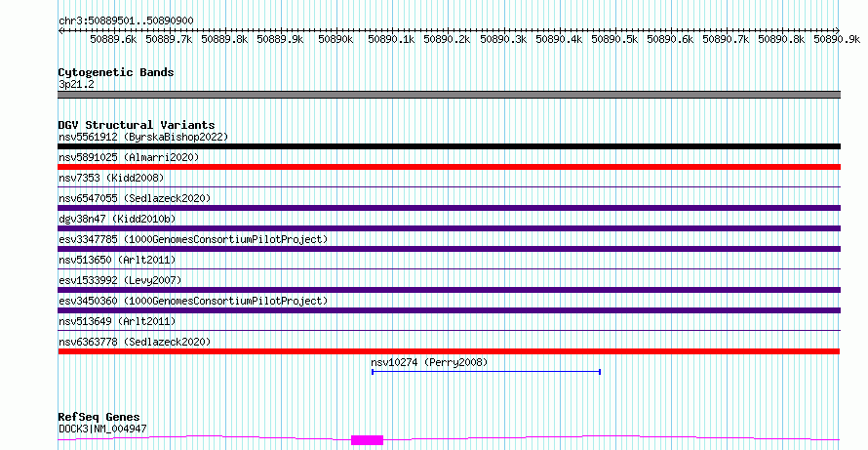Click nsv5891025 (Almarri2020) variant label

click(129, 157)
